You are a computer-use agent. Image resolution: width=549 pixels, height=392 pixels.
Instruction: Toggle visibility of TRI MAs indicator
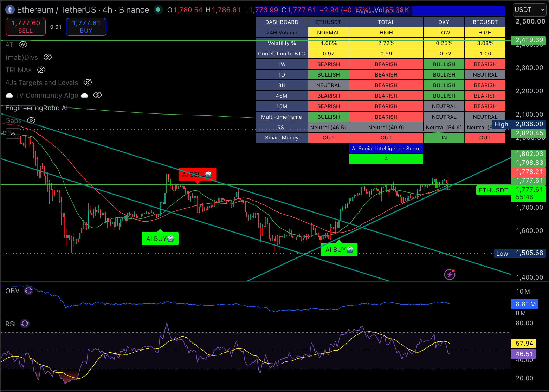[41, 70]
